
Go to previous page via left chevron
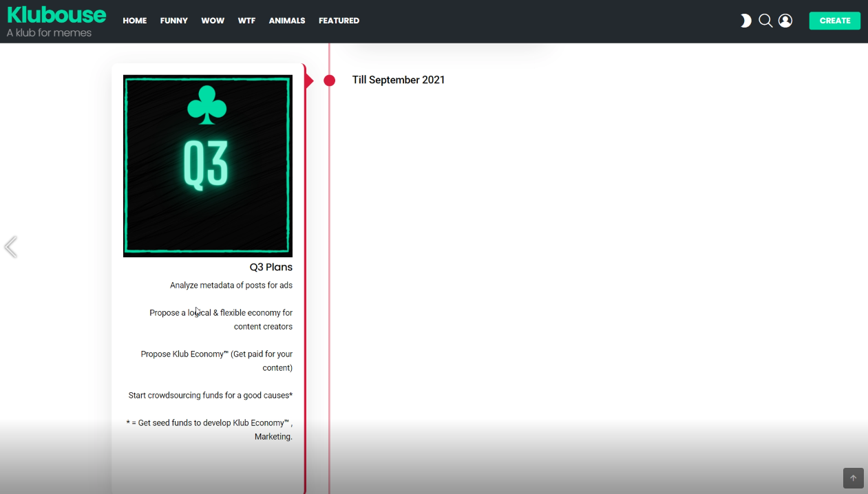10,247
